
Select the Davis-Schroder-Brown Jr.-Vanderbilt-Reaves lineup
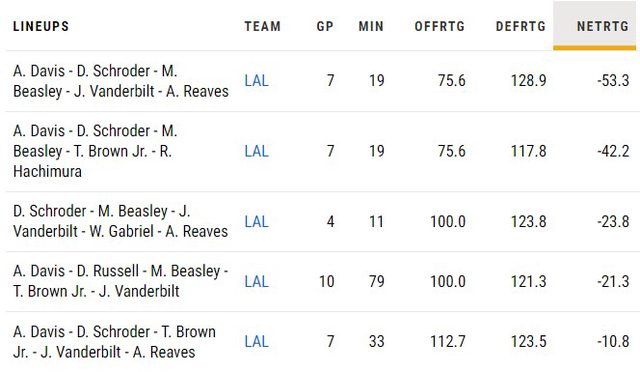pyautogui.click(x=114, y=341)
